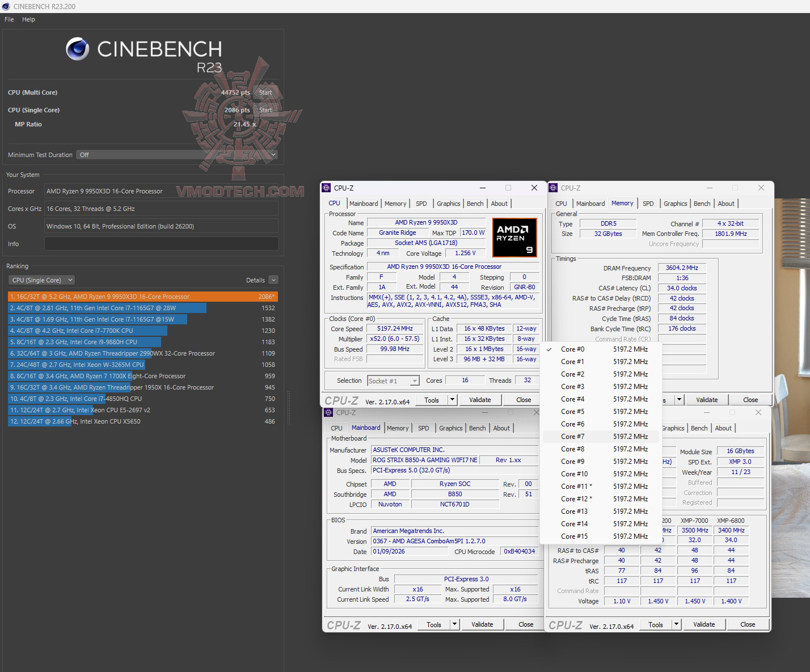
Task: Select the Xeon CPU X5650 ranking row
Action: pyautogui.click(x=143, y=421)
